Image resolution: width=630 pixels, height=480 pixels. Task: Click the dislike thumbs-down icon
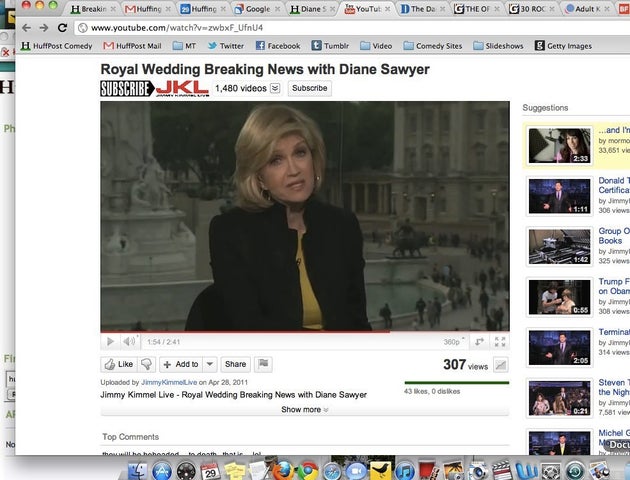point(146,364)
